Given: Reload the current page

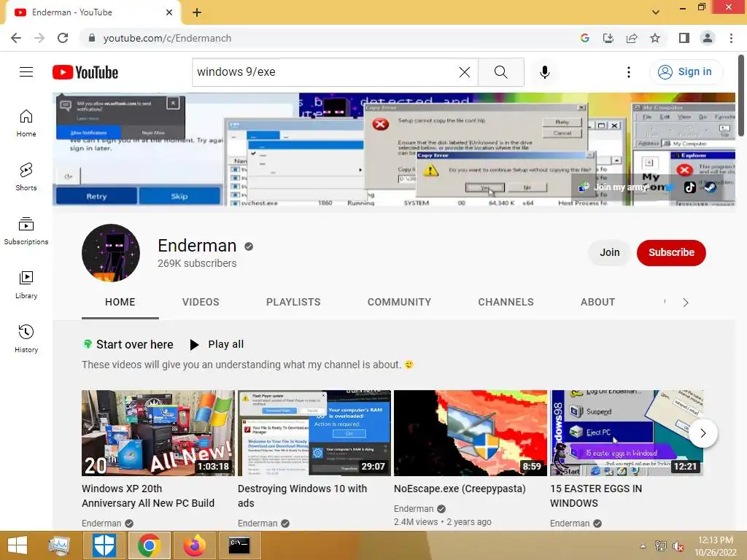Looking at the screenshot, I should click(63, 38).
